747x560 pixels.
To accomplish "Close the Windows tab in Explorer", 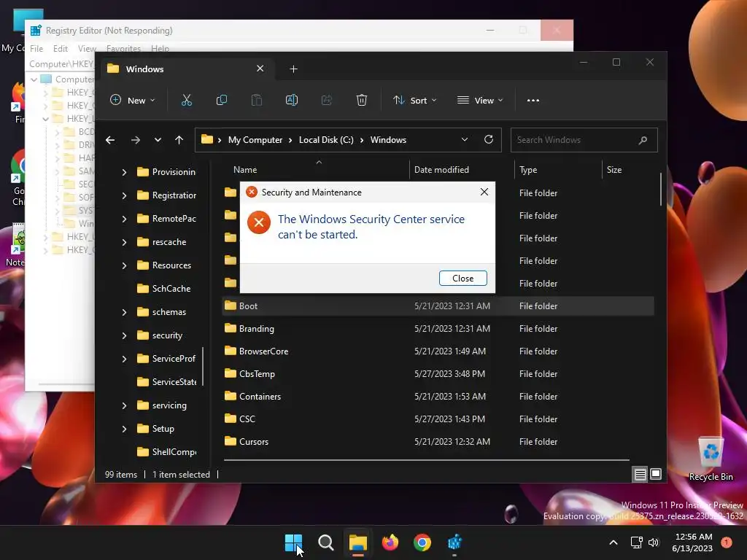I will pos(260,69).
